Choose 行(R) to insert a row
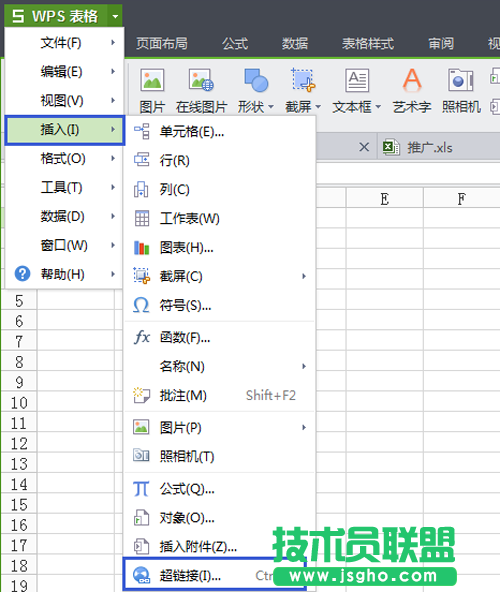 (220, 160)
